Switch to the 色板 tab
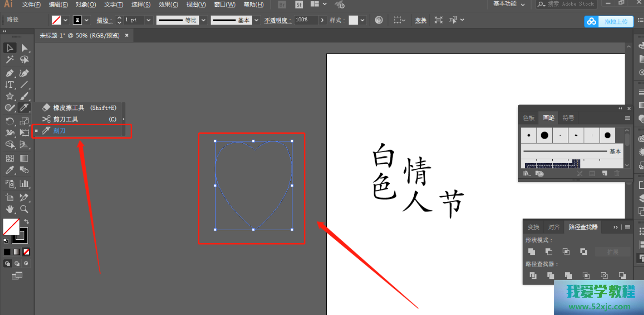 tap(529, 118)
